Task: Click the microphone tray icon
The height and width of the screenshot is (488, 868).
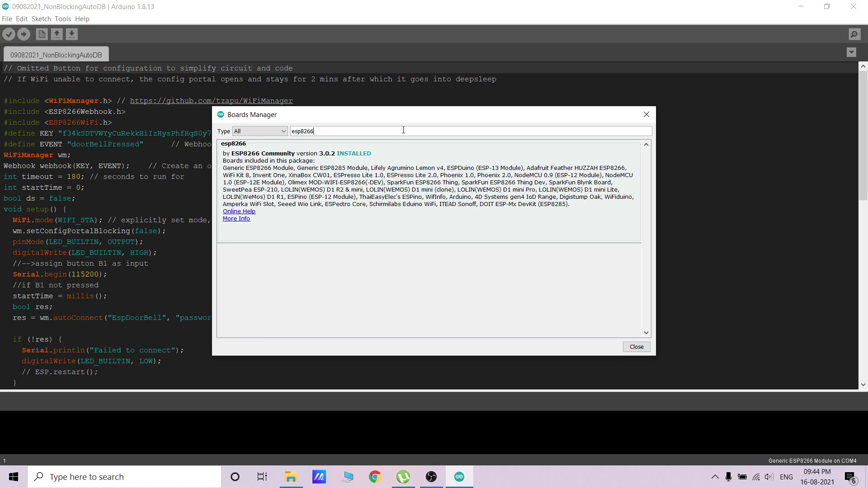Action: [728, 477]
